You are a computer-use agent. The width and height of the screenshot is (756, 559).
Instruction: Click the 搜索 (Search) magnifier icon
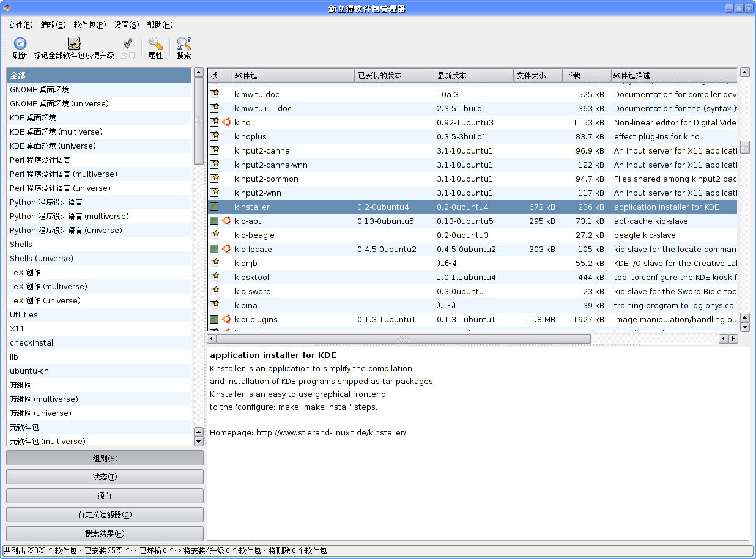coord(183,43)
